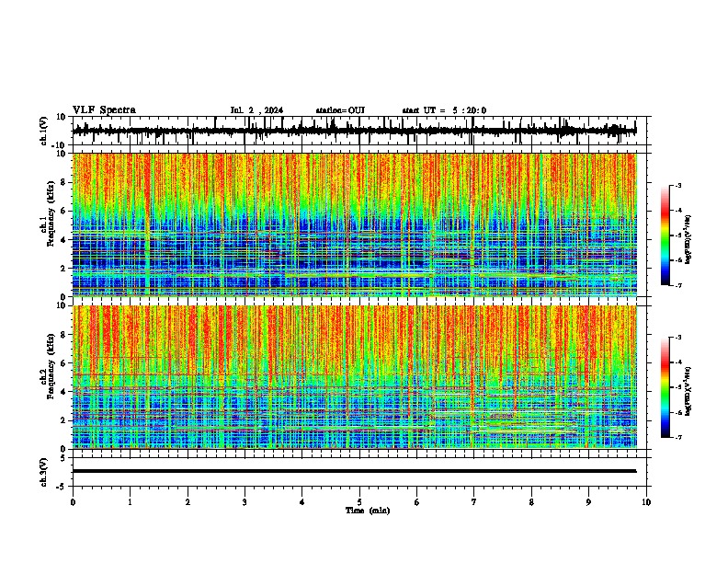The height and width of the screenshot is (563, 728).
Task: Click time axis tick label "8"
Action: [x=531, y=502]
